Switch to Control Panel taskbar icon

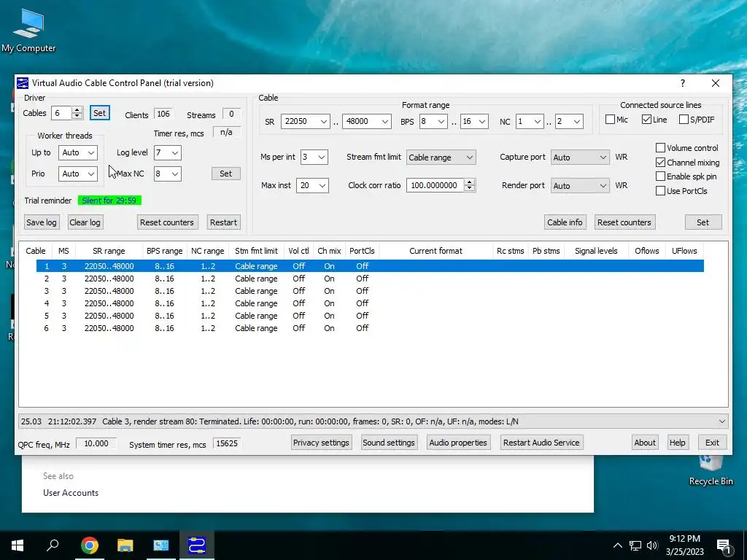click(x=161, y=545)
